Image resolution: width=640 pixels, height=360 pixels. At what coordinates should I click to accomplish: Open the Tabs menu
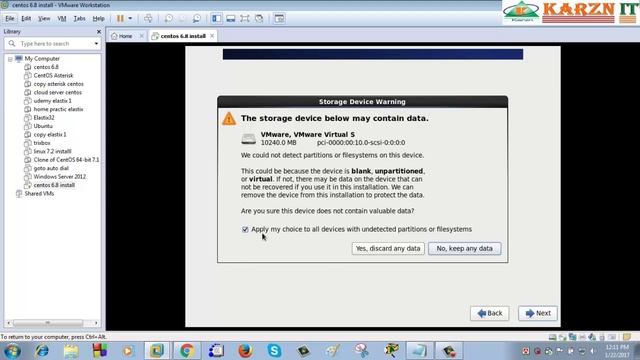79,18
